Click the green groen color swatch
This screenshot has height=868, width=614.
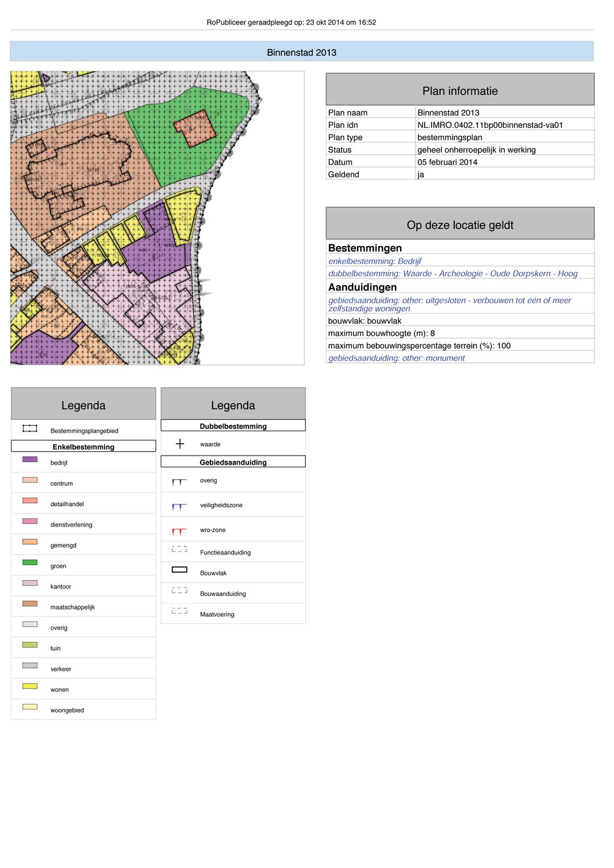30,562
